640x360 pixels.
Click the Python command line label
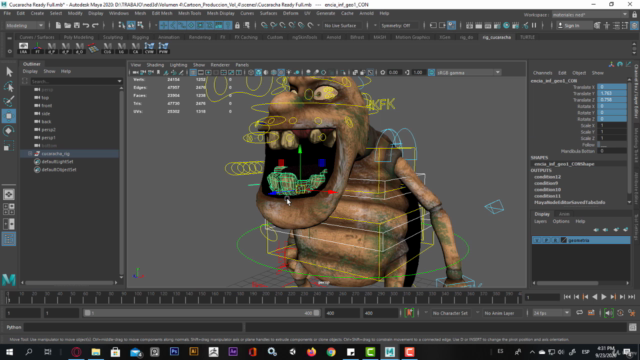[x=13, y=327]
